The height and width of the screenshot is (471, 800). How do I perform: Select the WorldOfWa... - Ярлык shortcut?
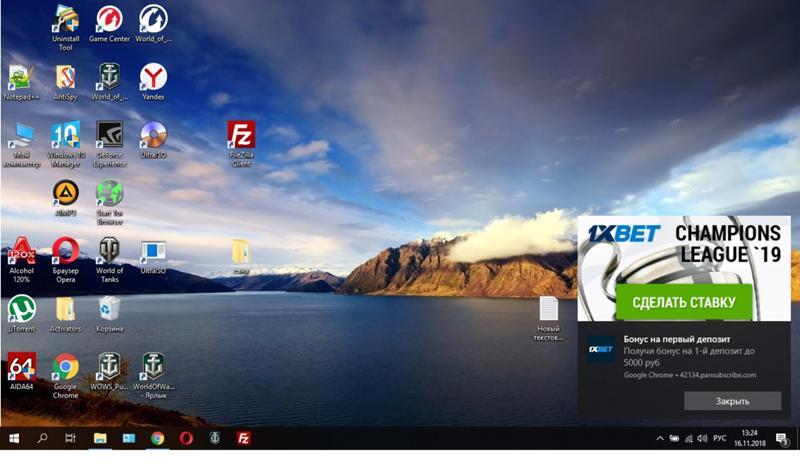click(153, 376)
